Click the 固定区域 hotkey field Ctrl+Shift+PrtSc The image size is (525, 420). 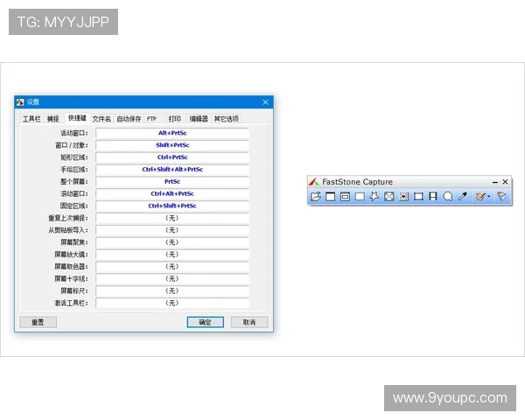[172, 206]
